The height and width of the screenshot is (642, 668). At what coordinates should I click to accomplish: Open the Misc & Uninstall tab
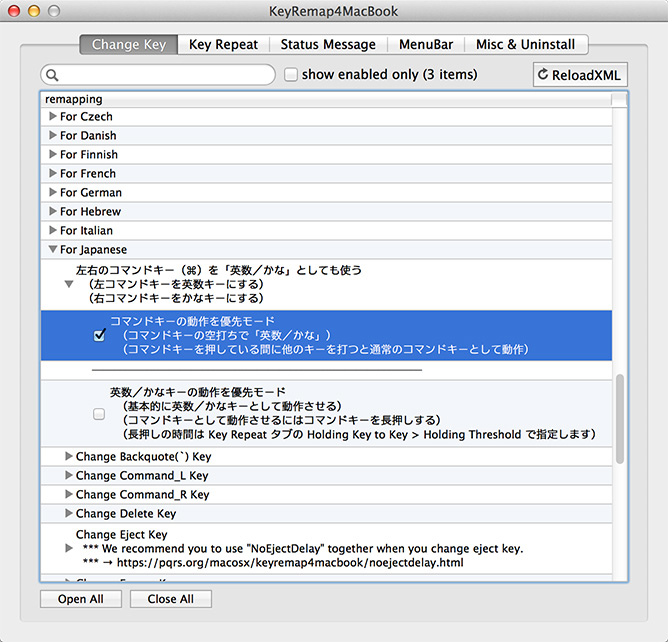pyautogui.click(x=525, y=44)
